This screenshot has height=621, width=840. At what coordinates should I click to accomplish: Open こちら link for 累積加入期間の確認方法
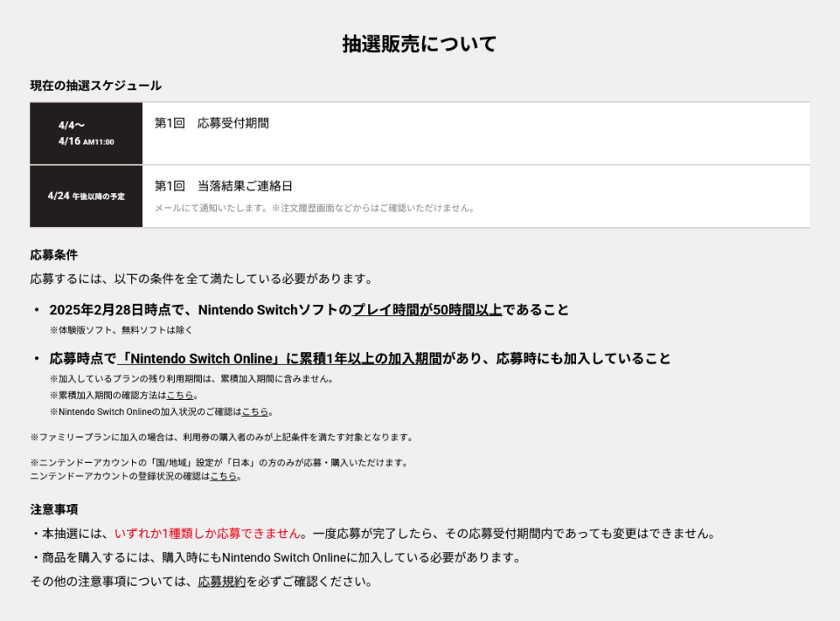coord(180,396)
